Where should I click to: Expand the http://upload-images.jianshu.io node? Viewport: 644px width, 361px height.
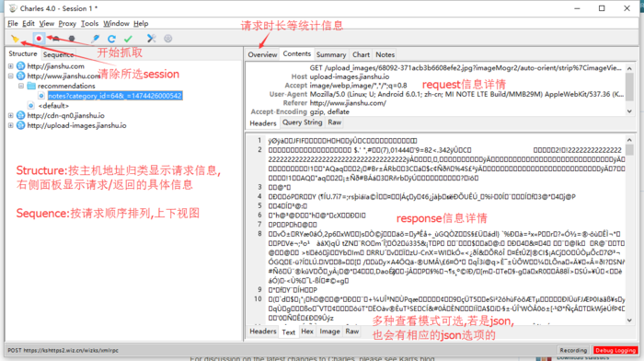11,125
